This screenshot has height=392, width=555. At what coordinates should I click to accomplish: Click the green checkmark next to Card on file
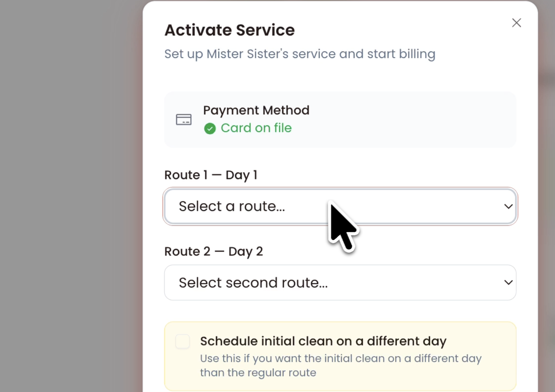pyautogui.click(x=210, y=129)
